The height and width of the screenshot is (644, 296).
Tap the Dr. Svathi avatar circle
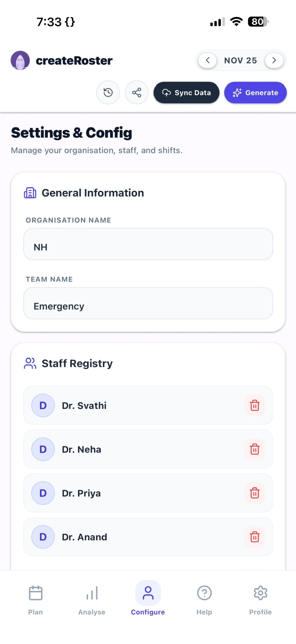43,405
